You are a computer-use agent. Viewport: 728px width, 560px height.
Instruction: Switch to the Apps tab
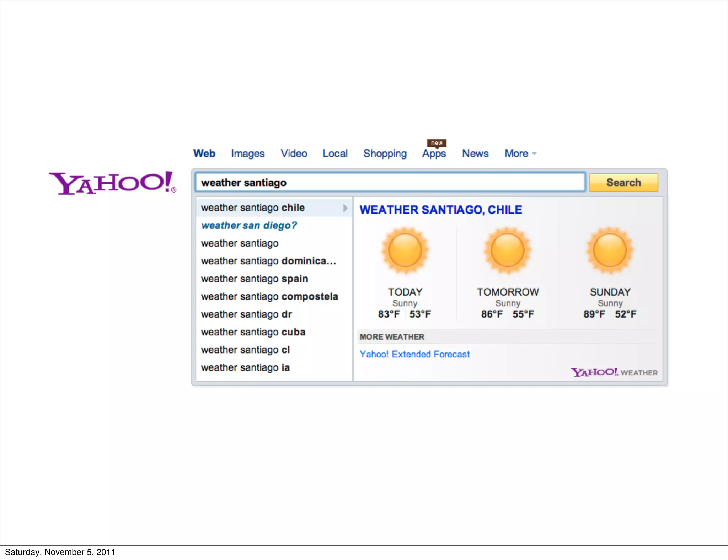[x=434, y=154]
